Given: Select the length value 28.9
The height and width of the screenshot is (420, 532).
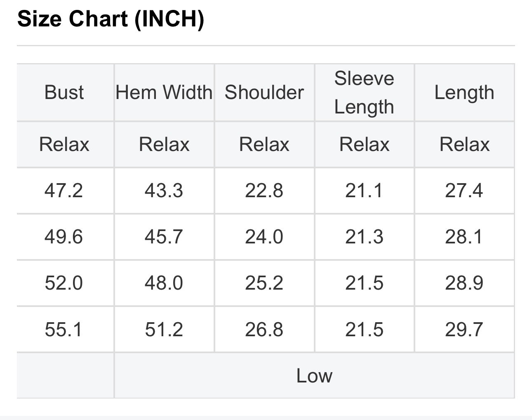Looking at the screenshot, I should (x=464, y=283).
